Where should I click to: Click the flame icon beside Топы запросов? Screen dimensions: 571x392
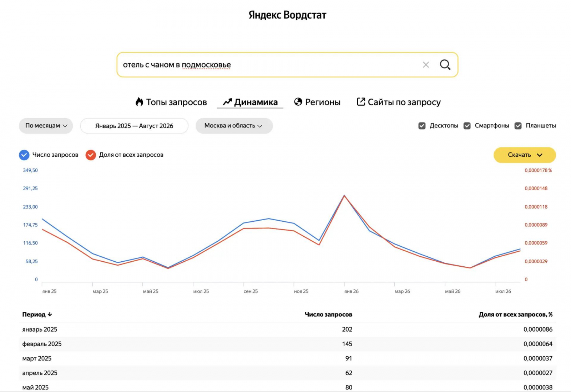[x=139, y=102]
